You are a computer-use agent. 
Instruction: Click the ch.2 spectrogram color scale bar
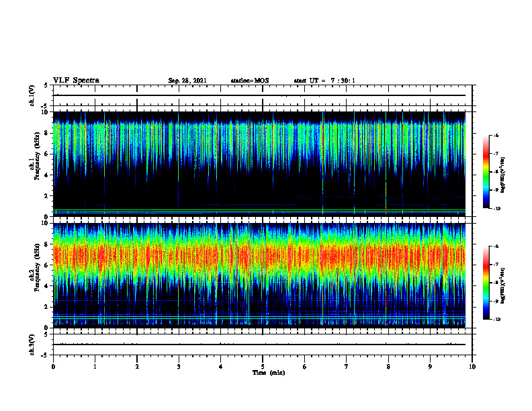pos(486,283)
